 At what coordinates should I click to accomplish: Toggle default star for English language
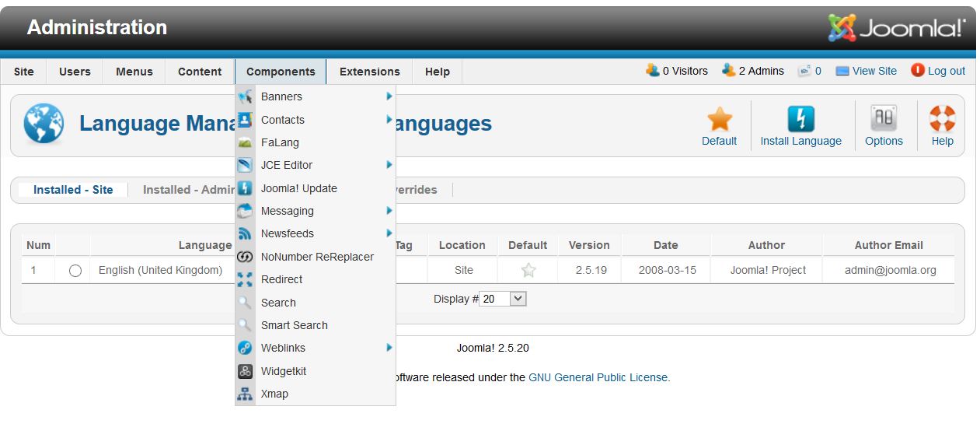point(528,270)
